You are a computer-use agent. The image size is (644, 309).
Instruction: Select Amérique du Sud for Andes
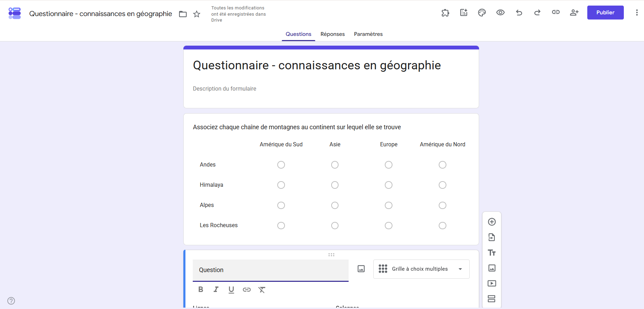click(x=281, y=165)
